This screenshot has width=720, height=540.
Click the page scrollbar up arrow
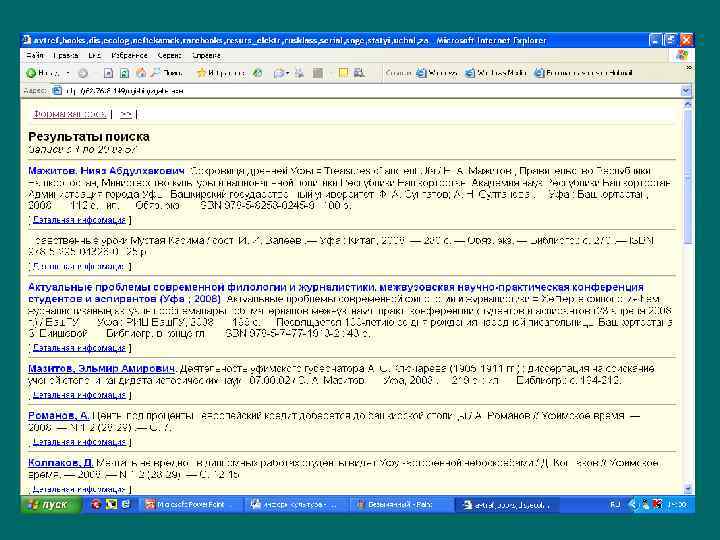click(687, 105)
